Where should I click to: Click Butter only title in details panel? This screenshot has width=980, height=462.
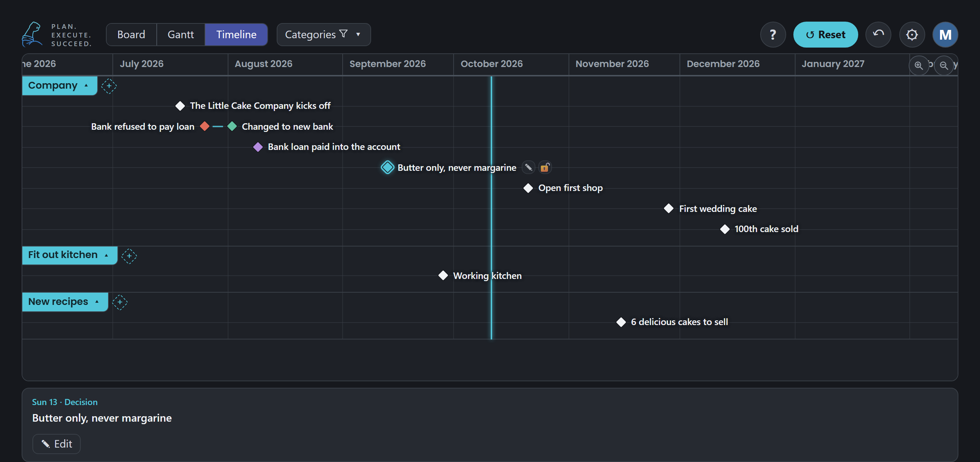pyautogui.click(x=102, y=418)
